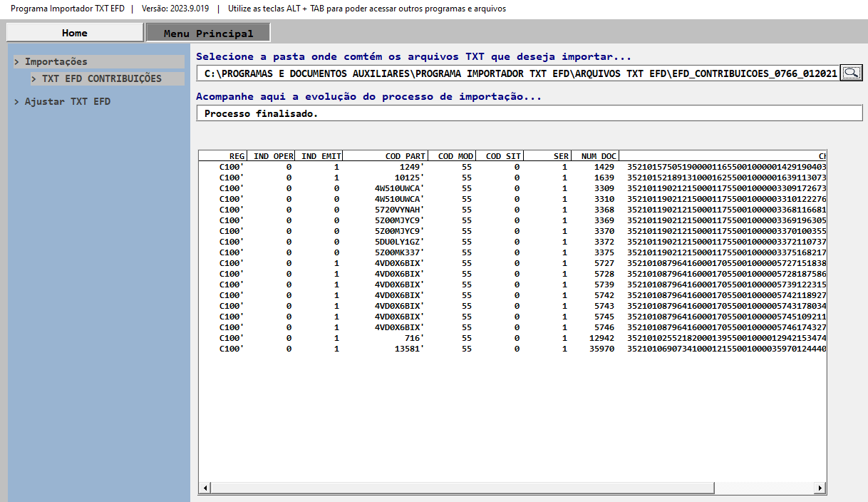This screenshot has width=868, height=502.
Task: Expand the Importações tree node
Action: (x=98, y=61)
